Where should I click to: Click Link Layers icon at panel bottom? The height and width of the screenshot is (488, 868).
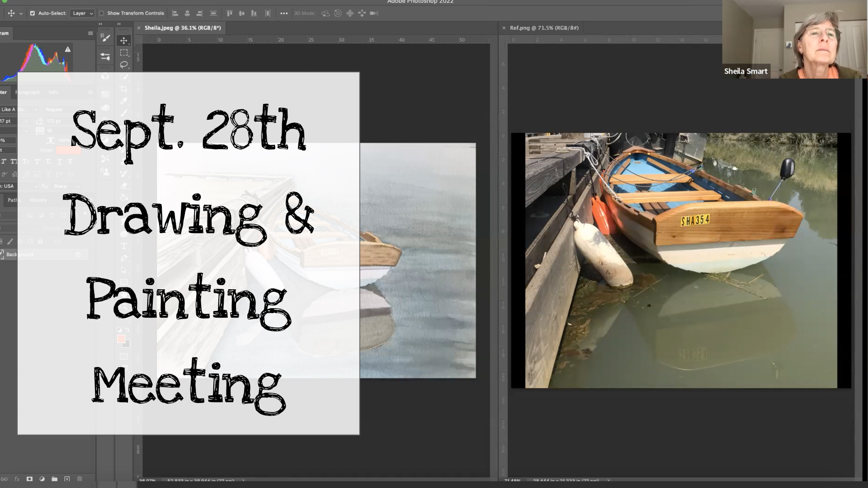point(5,479)
